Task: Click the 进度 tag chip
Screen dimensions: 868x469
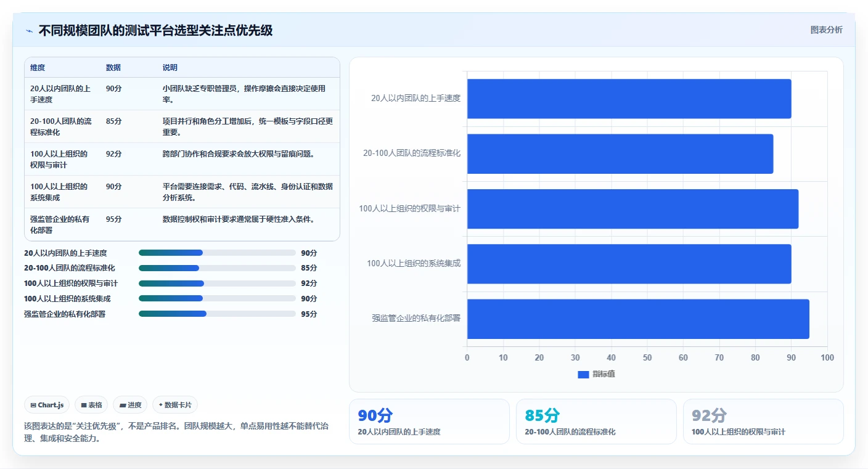Action: (x=130, y=405)
